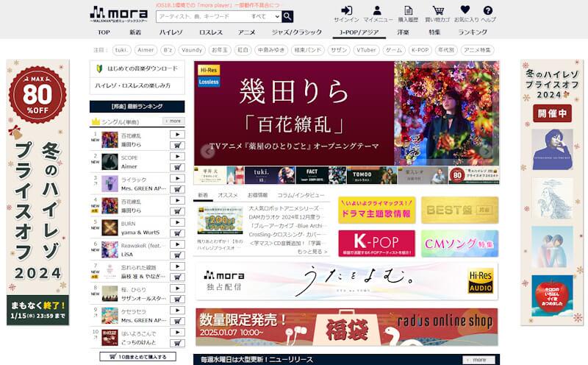Image resolution: width=588 pixels, height=365 pixels.
Task: Select the Aimer tag pill
Action: click(146, 50)
